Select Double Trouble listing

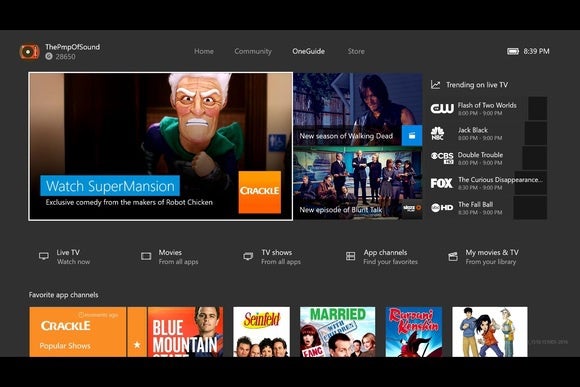(x=488, y=158)
